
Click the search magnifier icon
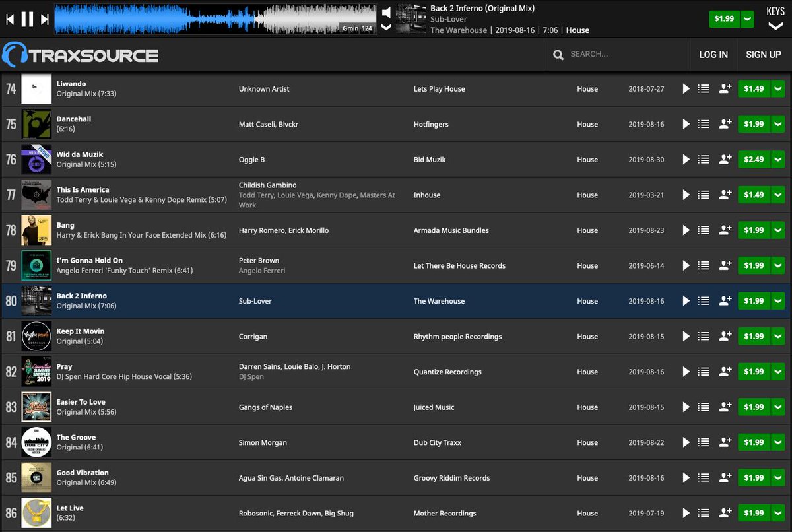(558, 54)
